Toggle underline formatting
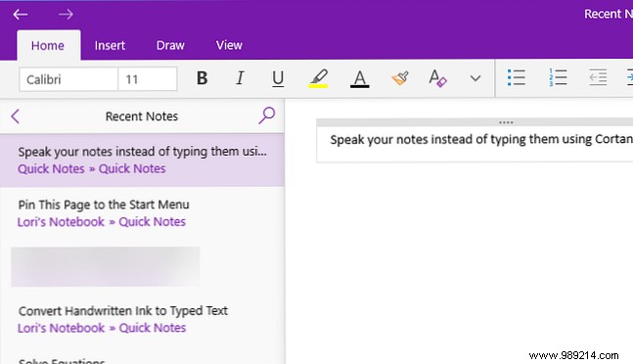The width and height of the screenshot is (633, 364). pyautogui.click(x=278, y=78)
